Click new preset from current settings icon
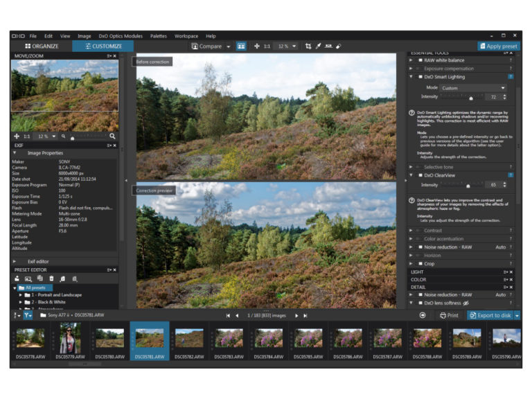This screenshot has height=399, width=532. tap(17, 278)
